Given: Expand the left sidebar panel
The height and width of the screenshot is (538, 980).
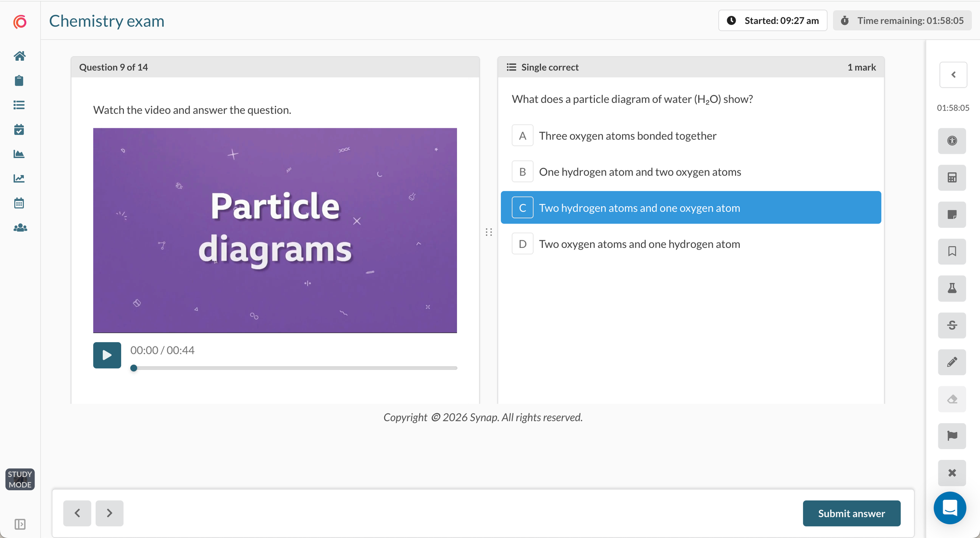Looking at the screenshot, I should [x=20, y=524].
